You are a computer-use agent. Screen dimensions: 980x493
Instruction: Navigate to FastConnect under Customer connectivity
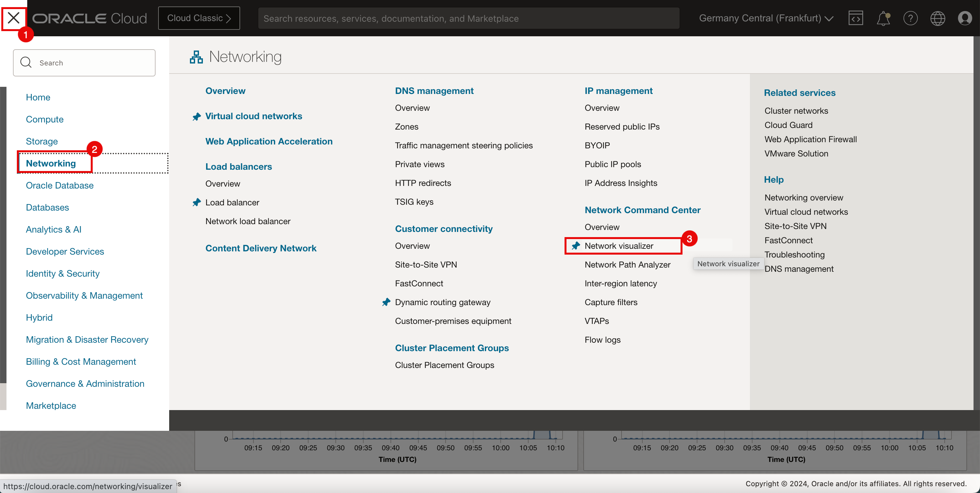pyautogui.click(x=419, y=283)
